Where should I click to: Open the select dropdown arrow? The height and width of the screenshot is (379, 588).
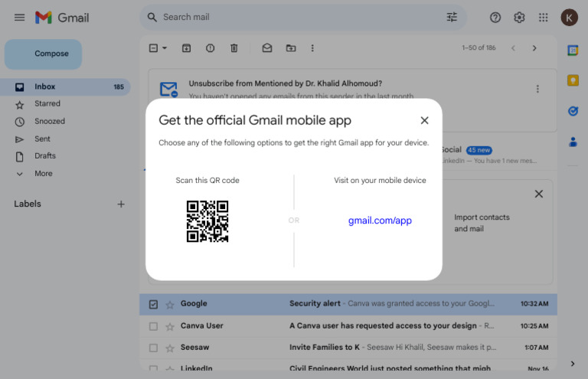[x=165, y=48]
